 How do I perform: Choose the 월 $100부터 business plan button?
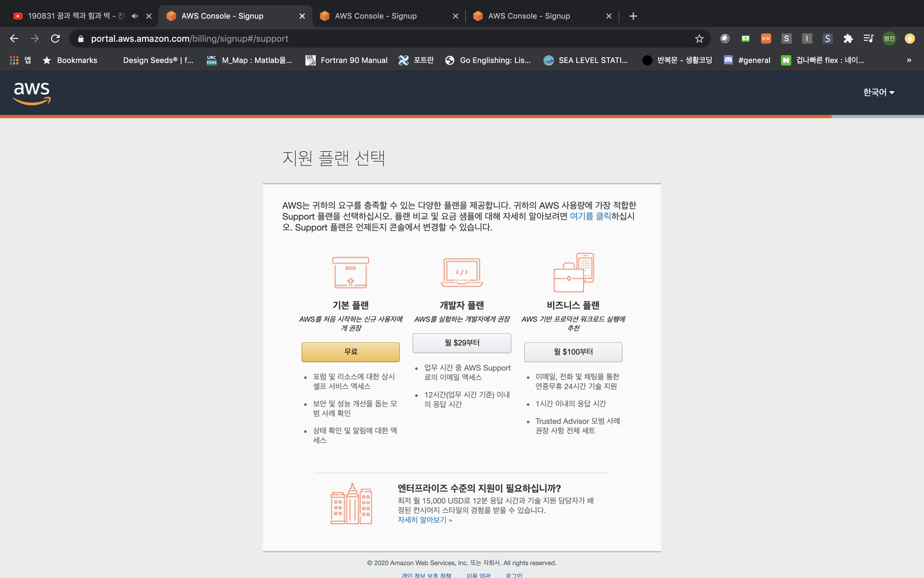(x=573, y=352)
